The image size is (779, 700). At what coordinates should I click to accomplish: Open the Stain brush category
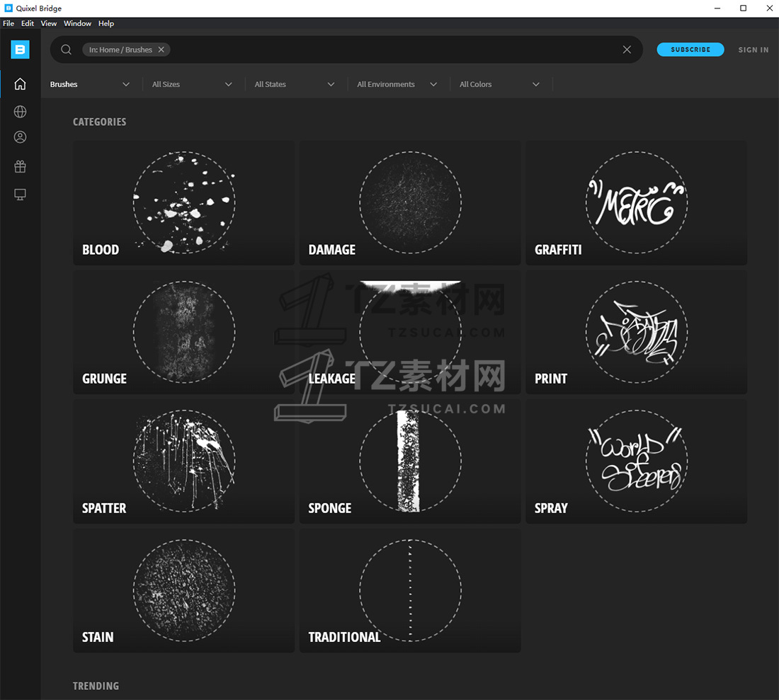click(x=184, y=590)
